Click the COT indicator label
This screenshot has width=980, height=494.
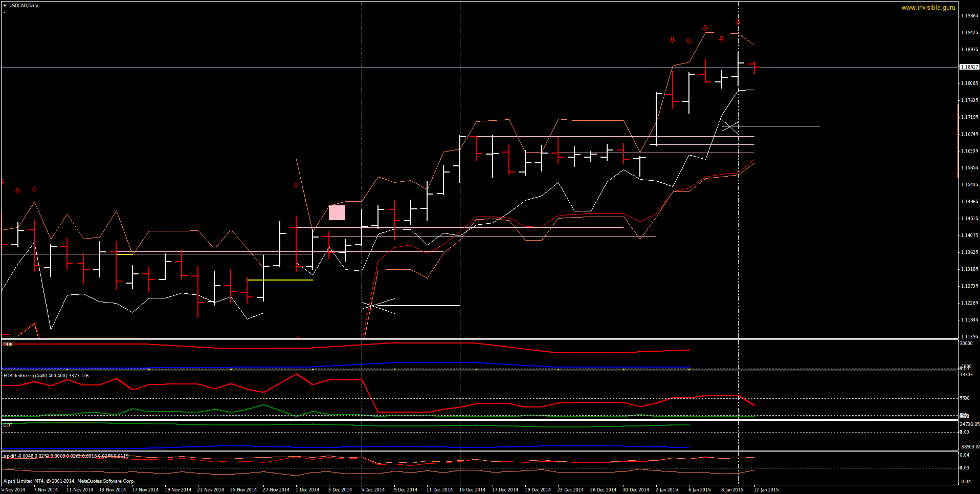click(8, 425)
